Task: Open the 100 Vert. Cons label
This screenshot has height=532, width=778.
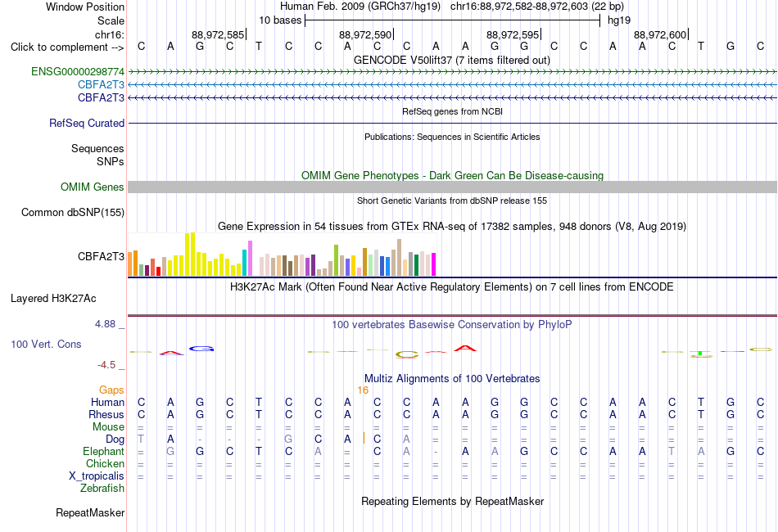Action: (x=46, y=344)
